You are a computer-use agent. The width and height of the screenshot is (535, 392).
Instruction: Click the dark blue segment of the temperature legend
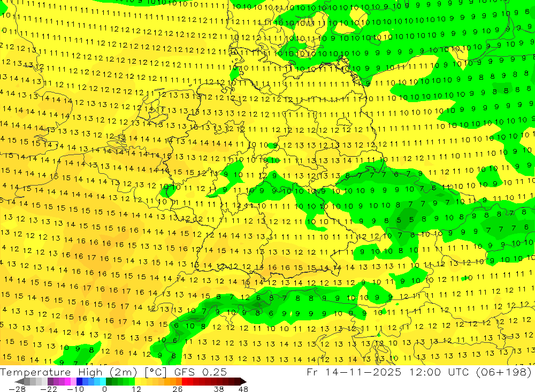79,381
